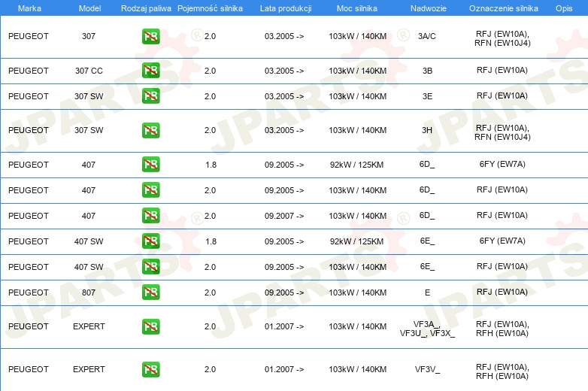588x391 pixels.
Task: Select the '807' model cell
Action: pyautogui.click(x=89, y=292)
